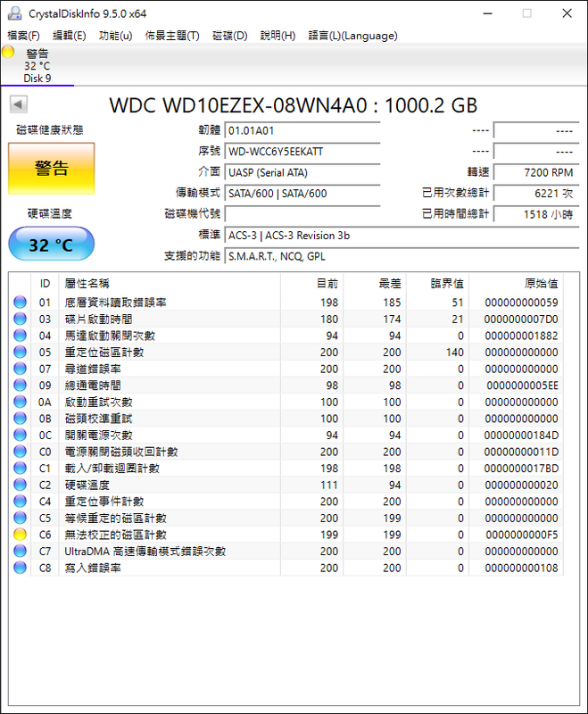Viewport: 588px width, 714px height.
Task: Click the status icon for attribute 07
Action: [x=20, y=369]
